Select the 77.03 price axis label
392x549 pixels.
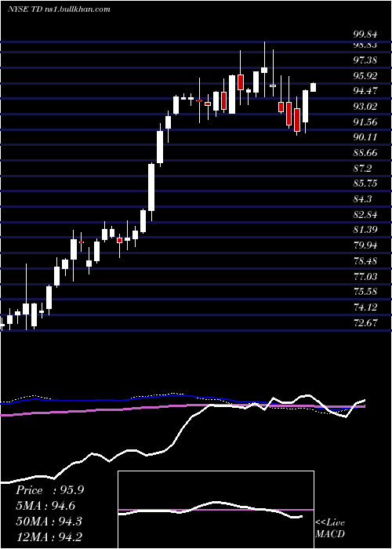[x=365, y=277]
